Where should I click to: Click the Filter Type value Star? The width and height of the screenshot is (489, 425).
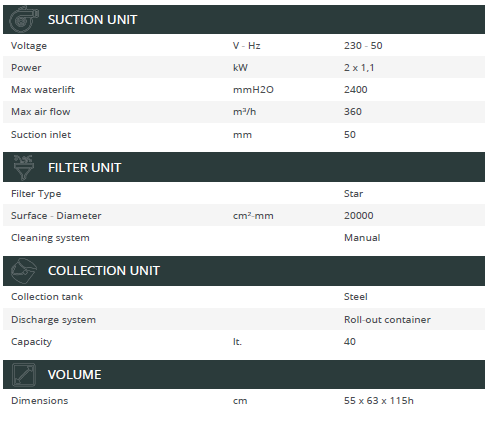click(353, 194)
